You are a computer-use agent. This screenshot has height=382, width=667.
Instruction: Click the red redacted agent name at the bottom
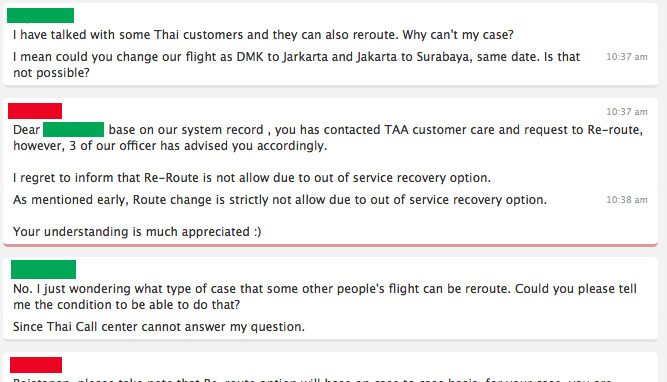coord(36,365)
